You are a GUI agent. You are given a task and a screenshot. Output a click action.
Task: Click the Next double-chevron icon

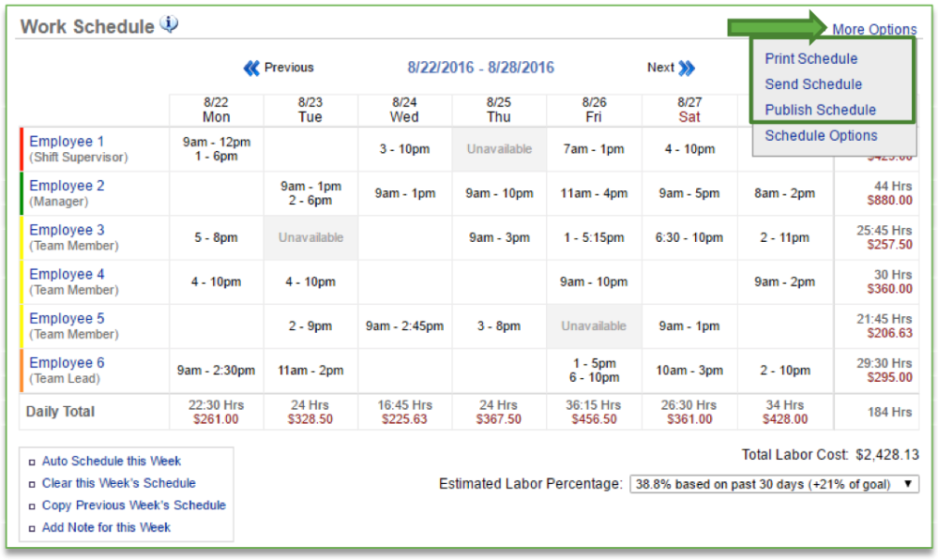click(688, 68)
